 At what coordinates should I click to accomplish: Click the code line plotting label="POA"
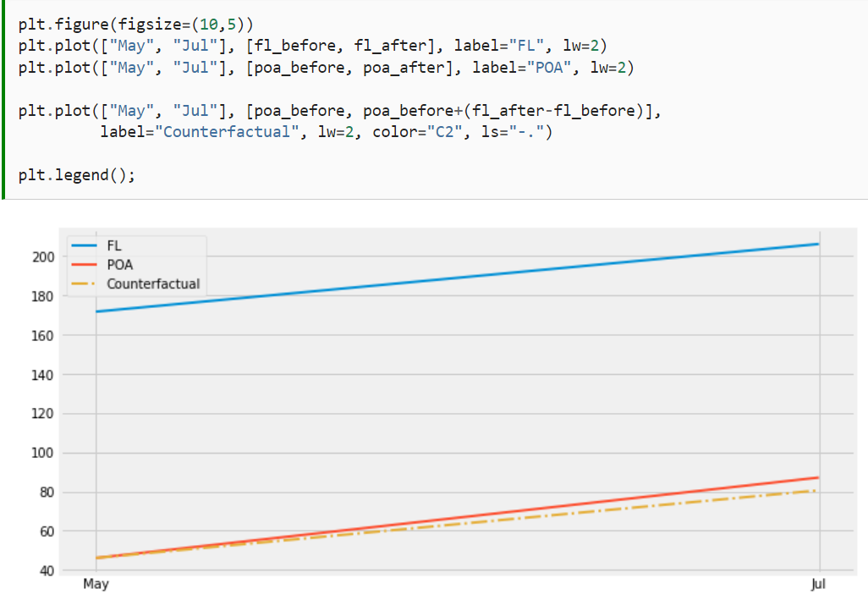[x=326, y=68]
